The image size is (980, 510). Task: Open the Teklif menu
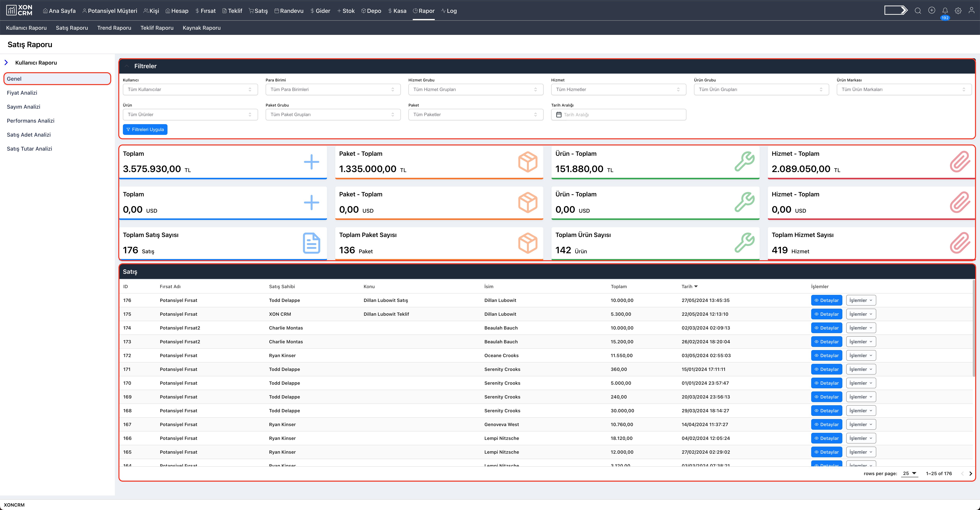[x=232, y=11]
